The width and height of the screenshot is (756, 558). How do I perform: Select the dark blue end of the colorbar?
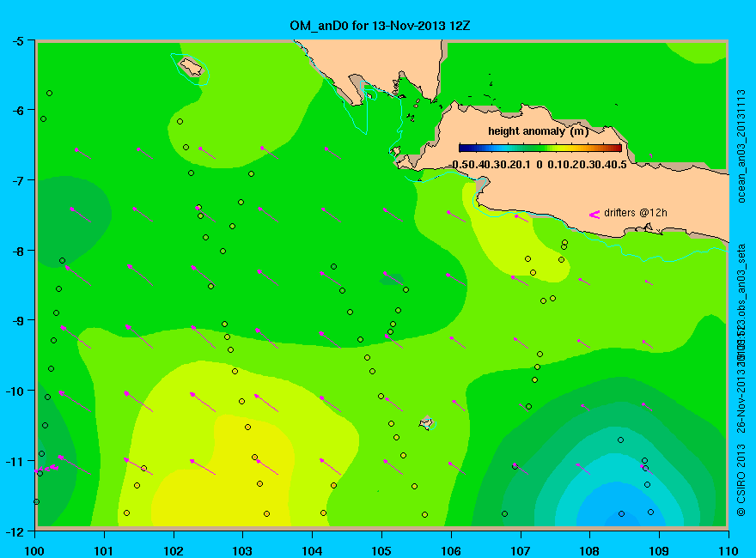pyautogui.click(x=463, y=148)
